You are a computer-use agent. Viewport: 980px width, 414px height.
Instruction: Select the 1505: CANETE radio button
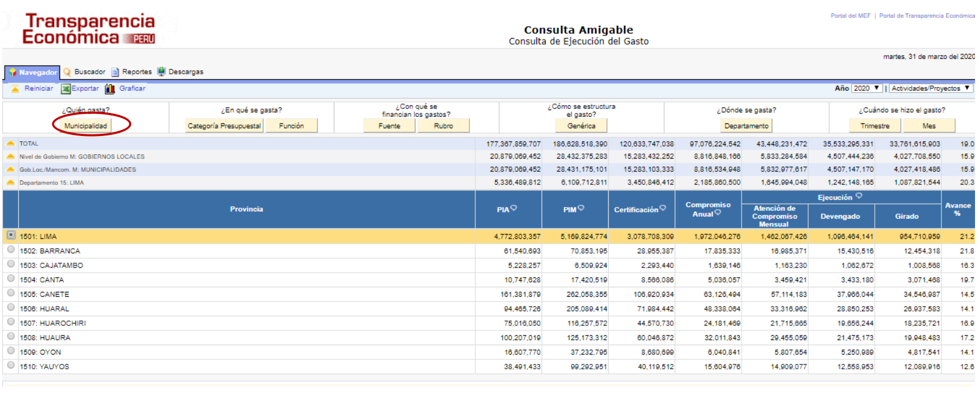[11, 293]
